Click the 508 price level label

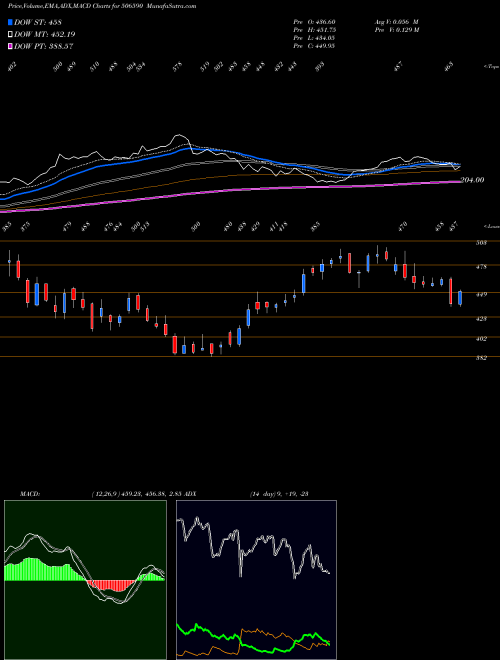point(482,243)
